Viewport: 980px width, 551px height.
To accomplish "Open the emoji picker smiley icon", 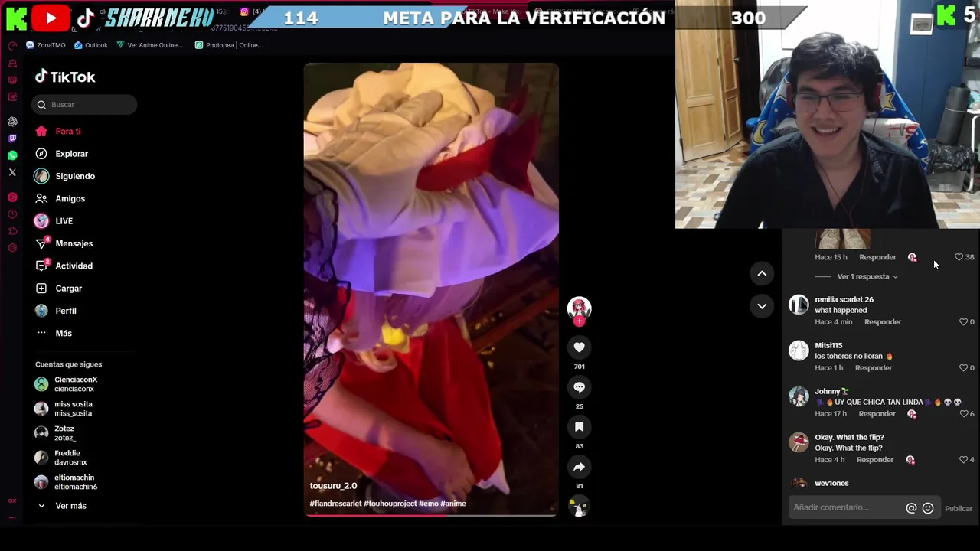I will tap(928, 508).
